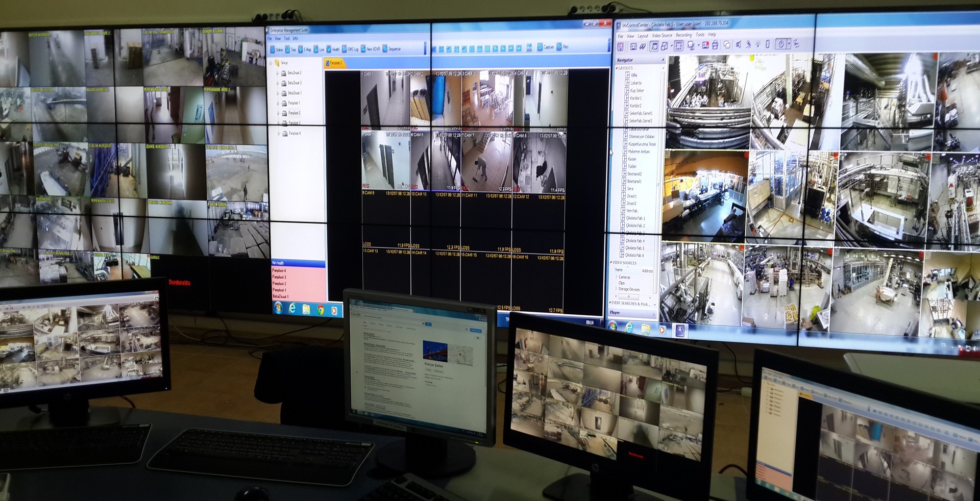Image resolution: width=980 pixels, height=501 pixels.
Task: Select Çikolata Fab.1 layout
Action: coord(634,218)
